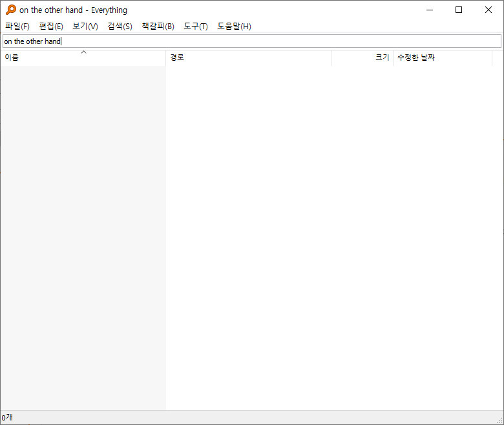
Task: Open the 검색(S) menu
Action: pos(120,27)
